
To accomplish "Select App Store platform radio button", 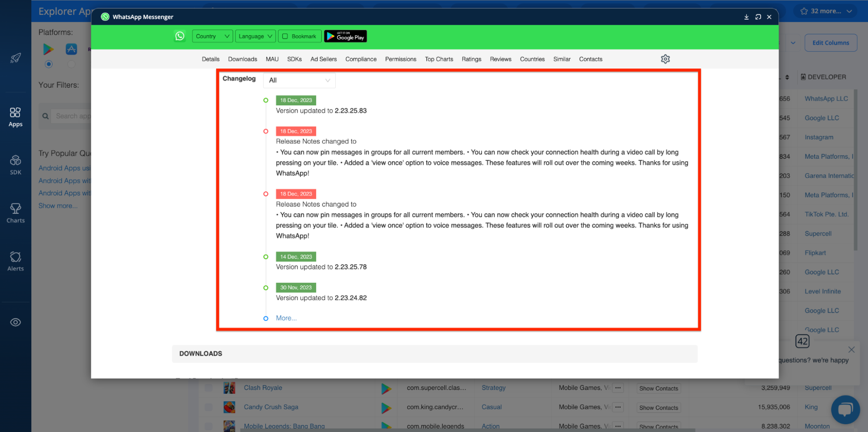I will click(x=71, y=64).
